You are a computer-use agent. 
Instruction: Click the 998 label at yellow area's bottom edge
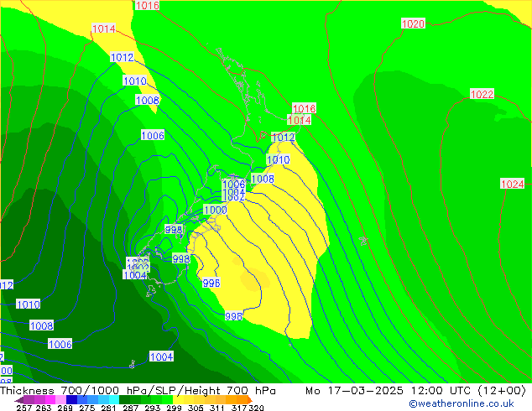tap(233, 316)
